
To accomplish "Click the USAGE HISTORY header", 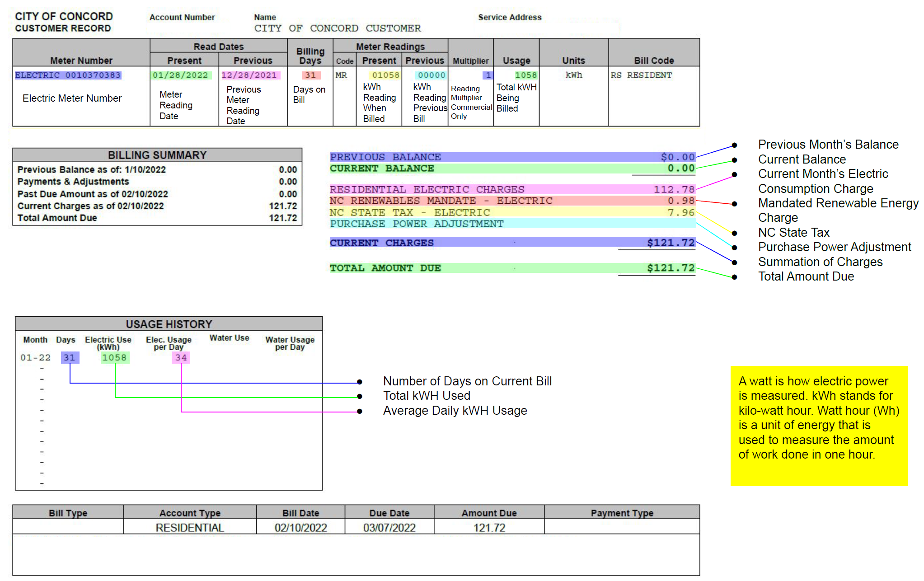I will (169, 324).
